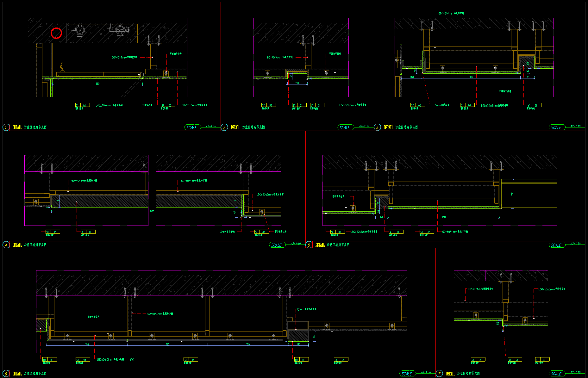Click the UT 01 material tag in detail 2
The width and height of the screenshot is (588, 378).
tap(317, 105)
